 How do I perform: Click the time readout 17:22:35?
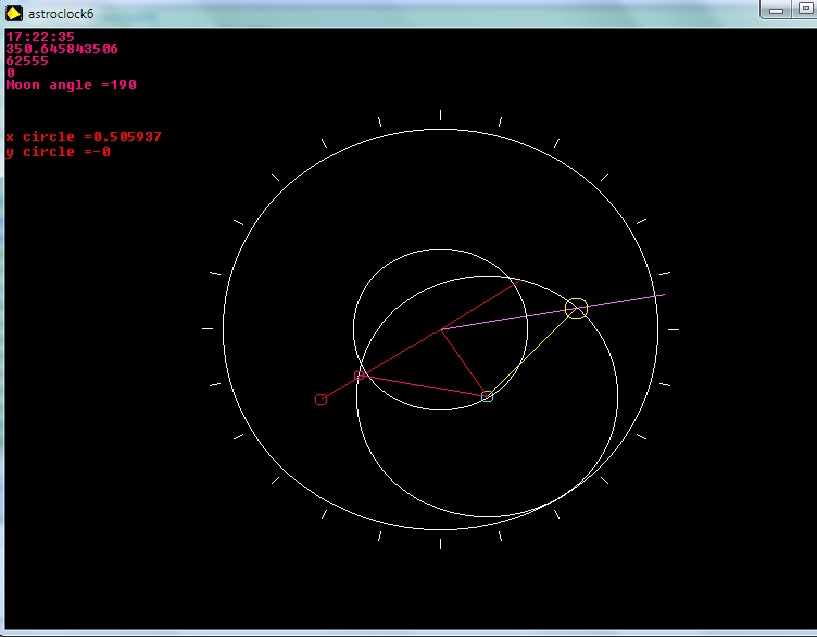(41, 36)
